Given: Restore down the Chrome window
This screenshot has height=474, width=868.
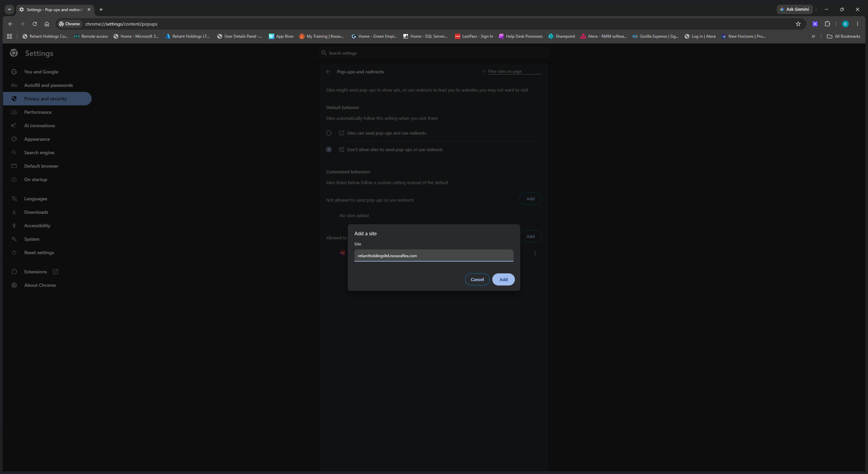Looking at the screenshot, I should pos(842,9).
